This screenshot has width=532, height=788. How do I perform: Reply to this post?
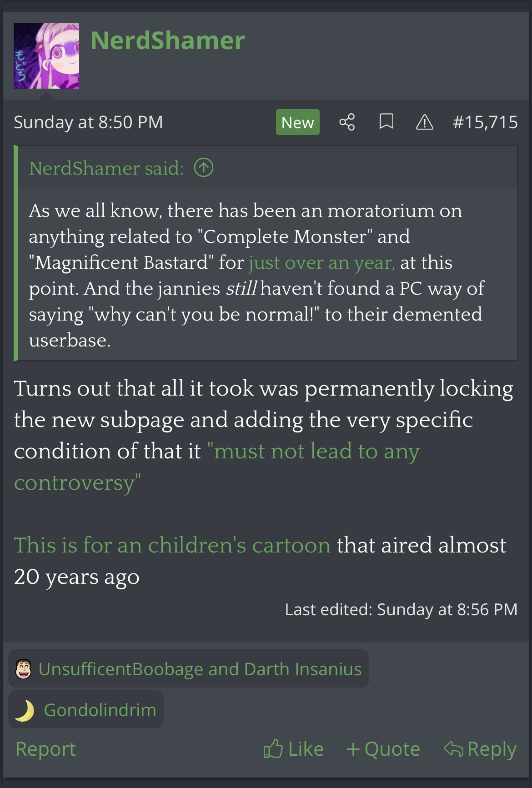point(480,749)
